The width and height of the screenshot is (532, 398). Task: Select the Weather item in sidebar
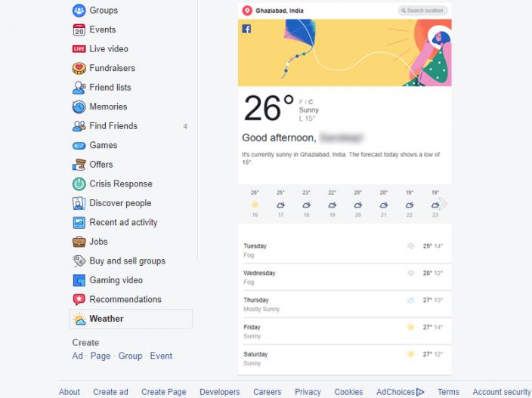click(x=131, y=319)
